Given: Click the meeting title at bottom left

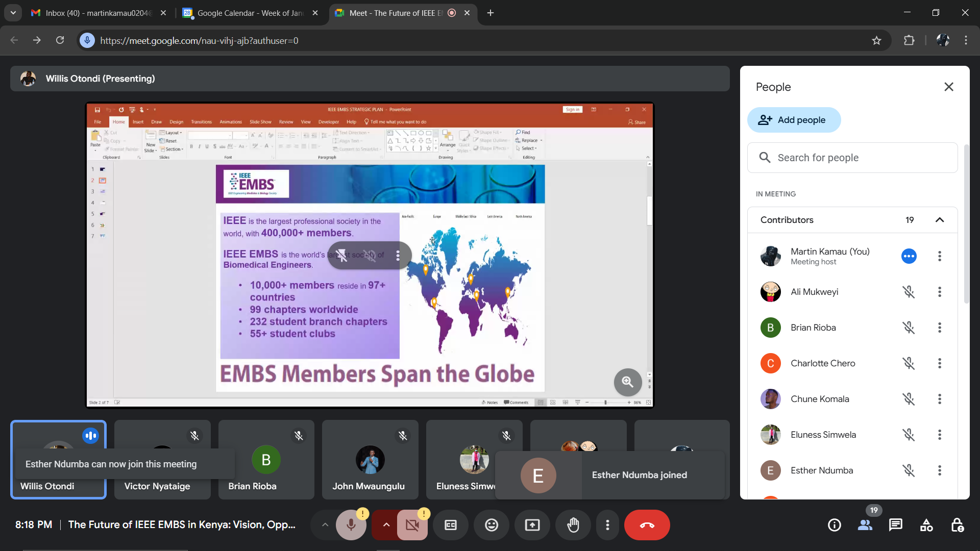Looking at the screenshot, I should 182,524.
